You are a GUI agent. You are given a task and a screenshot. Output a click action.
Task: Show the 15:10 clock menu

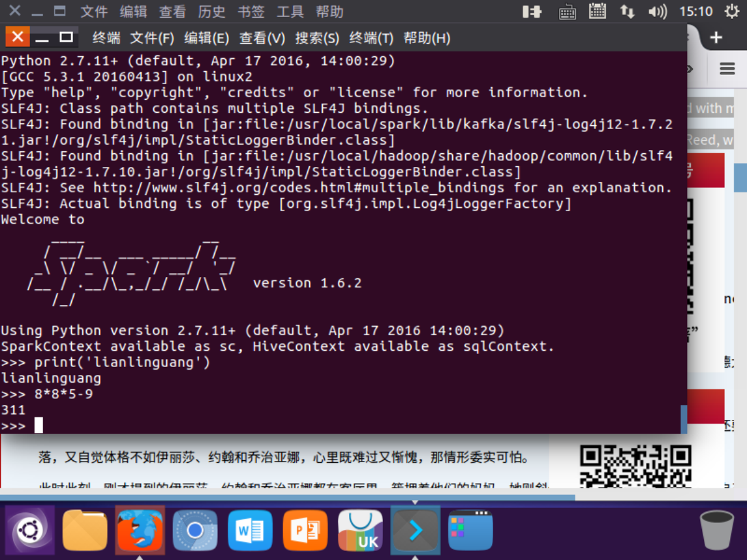point(695,11)
